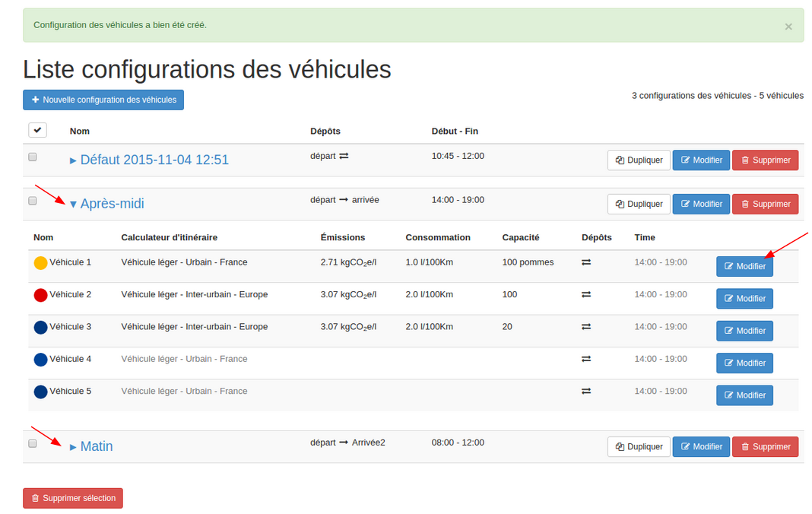Image resolution: width=812 pixels, height=514 pixels.
Task: Delete the Après-midi configuration with Supprimer
Action: pos(765,204)
